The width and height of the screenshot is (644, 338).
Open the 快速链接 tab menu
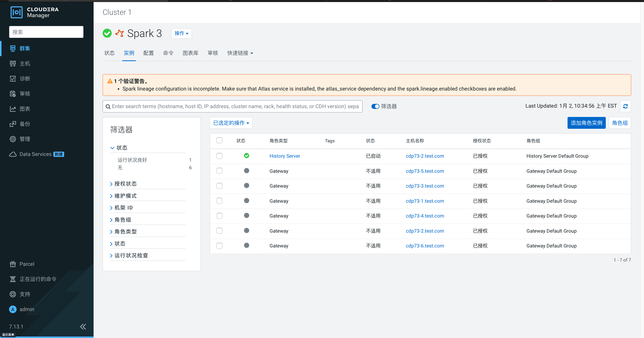tap(240, 53)
